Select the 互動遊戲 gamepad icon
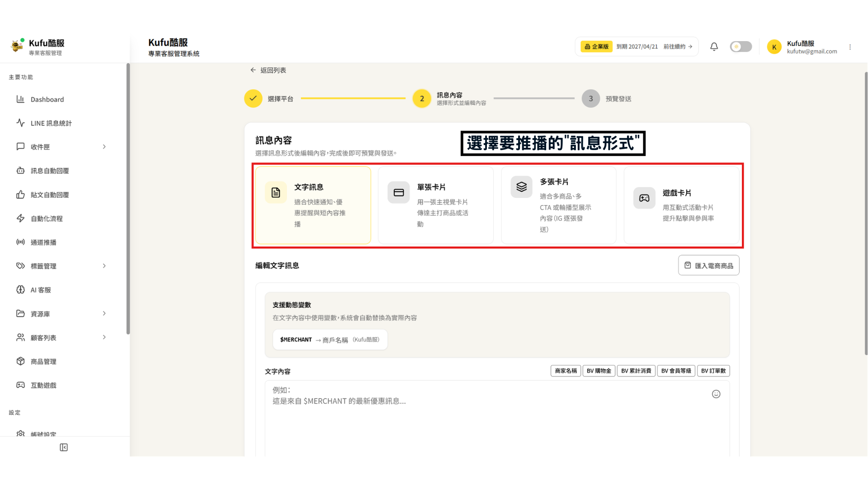 click(x=20, y=385)
